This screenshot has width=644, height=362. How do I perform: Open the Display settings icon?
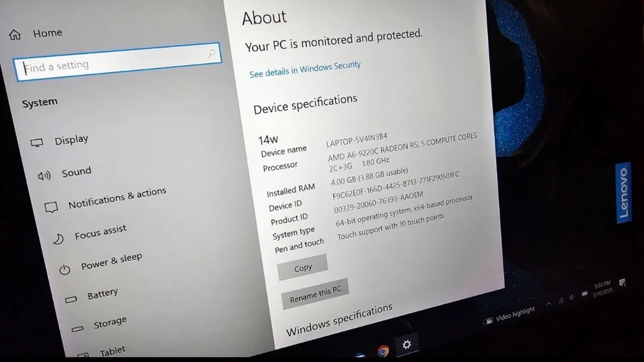(x=37, y=143)
